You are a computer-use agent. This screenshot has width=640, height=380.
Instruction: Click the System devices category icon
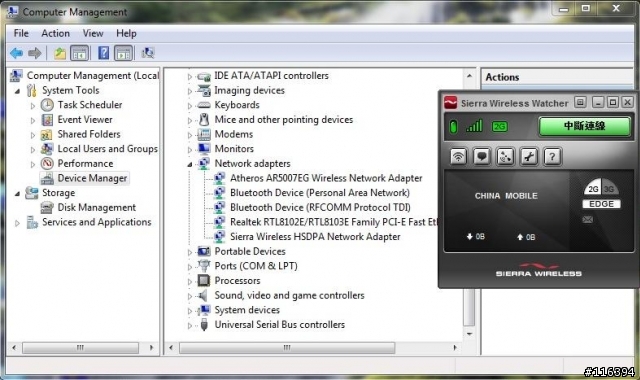(x=204, y=310)
